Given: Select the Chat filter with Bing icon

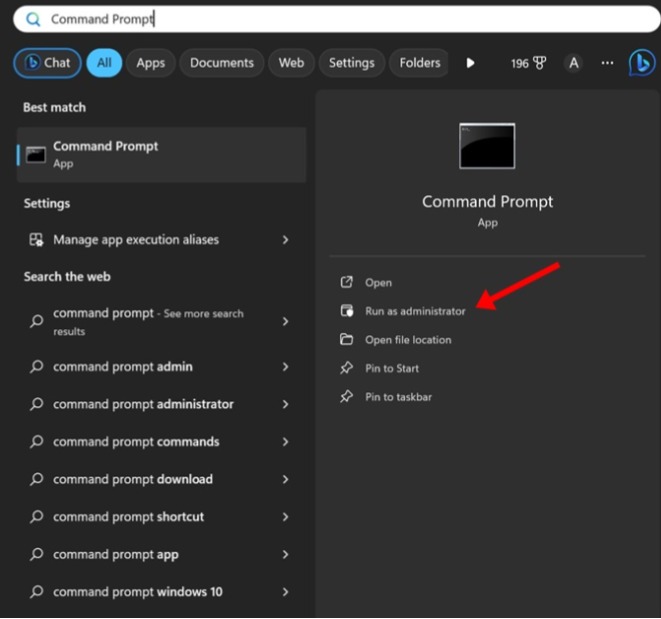Looking at the screenshot, I should click(x=47, y=63).
